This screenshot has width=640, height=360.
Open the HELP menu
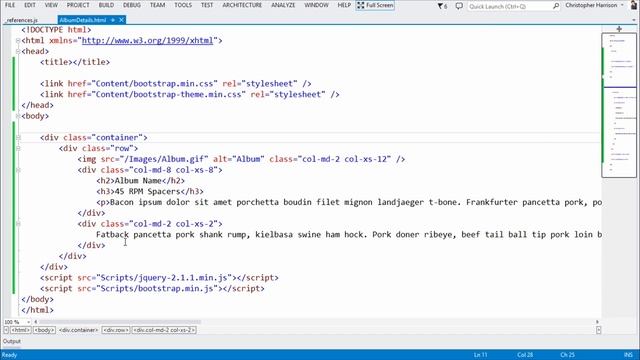tap(344, 5)
